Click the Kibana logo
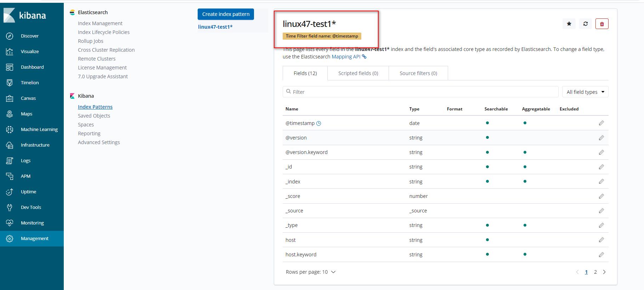This screenshot has width=644, height=290. coord(25,15)
